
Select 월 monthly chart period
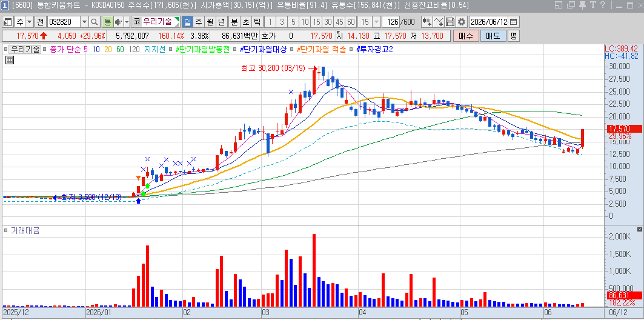210,22
